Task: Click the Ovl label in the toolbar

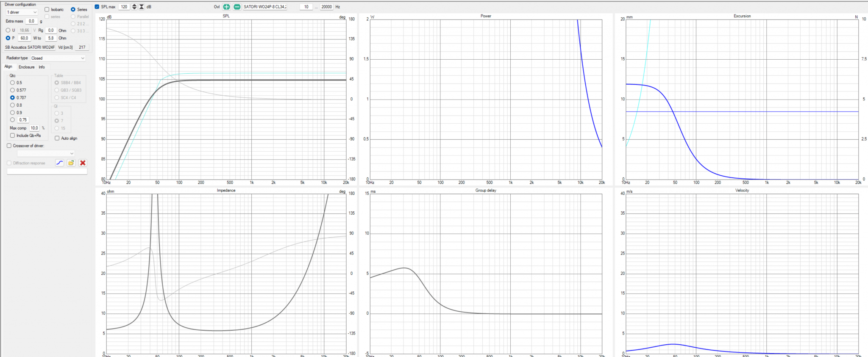Action: (217, 7)
